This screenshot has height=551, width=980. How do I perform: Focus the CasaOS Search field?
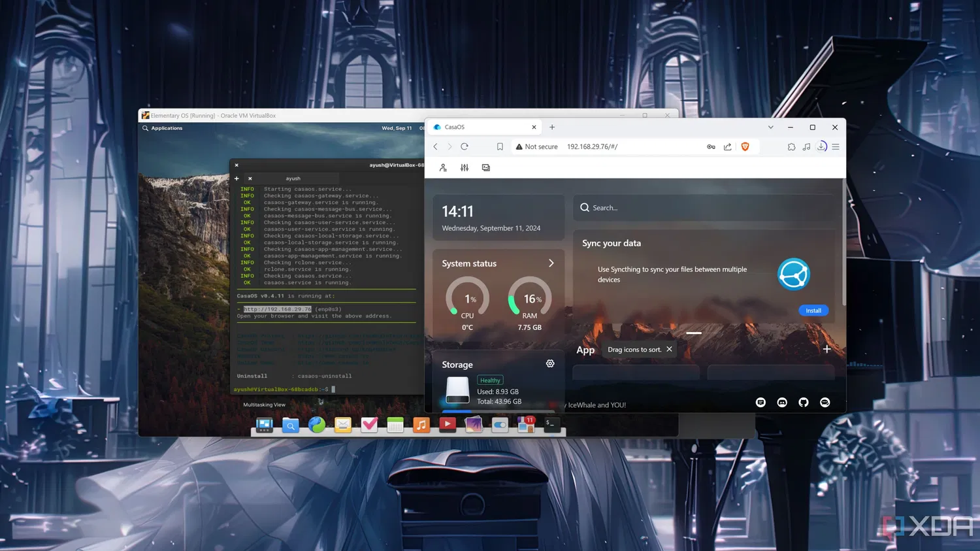pyautogui.click(x=704, y=208)
